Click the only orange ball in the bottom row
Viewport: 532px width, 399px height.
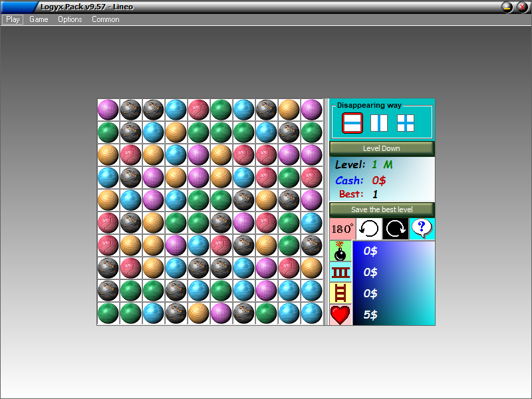click(x=198, y=313)
